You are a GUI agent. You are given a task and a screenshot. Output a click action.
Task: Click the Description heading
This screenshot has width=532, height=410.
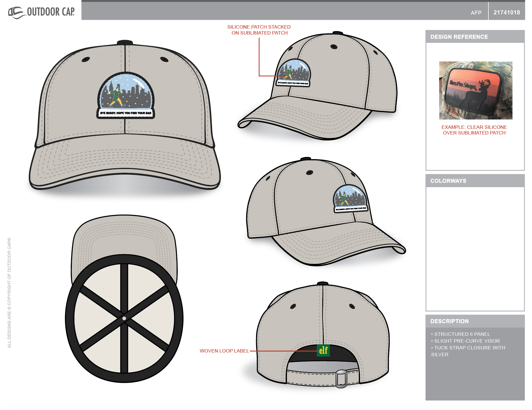point(449,321)
